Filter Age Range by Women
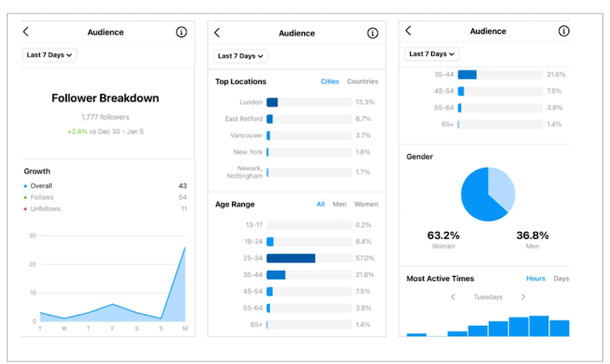 [x=366, y=204]
